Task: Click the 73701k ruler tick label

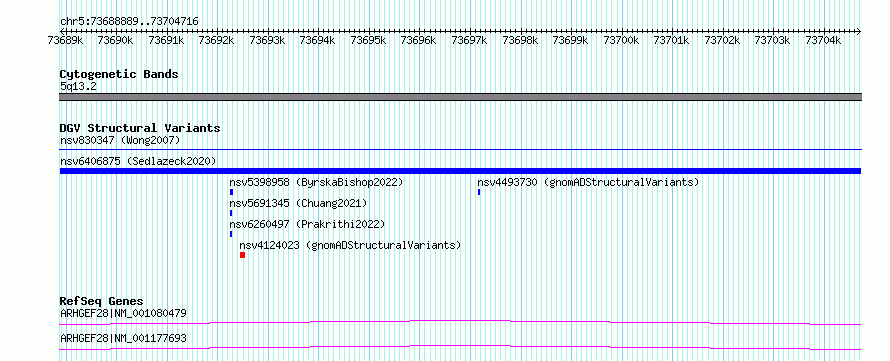Action: coord(671,40)
